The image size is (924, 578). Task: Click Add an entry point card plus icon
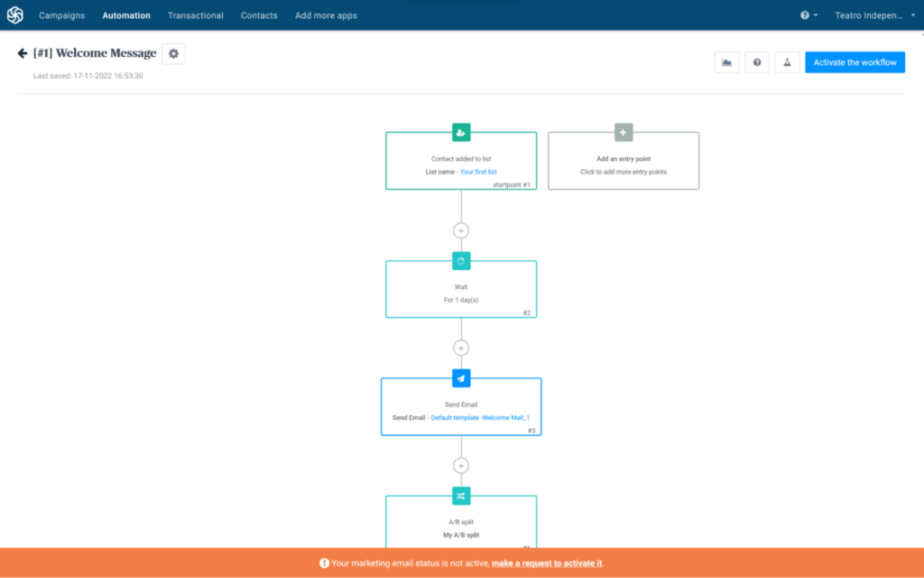click(x=623, y=132)
